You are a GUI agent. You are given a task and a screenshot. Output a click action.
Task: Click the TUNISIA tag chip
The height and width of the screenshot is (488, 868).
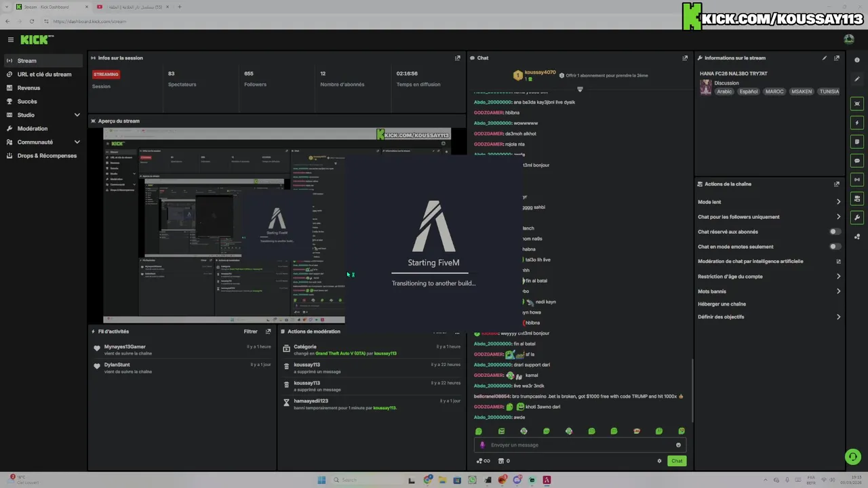829,91
